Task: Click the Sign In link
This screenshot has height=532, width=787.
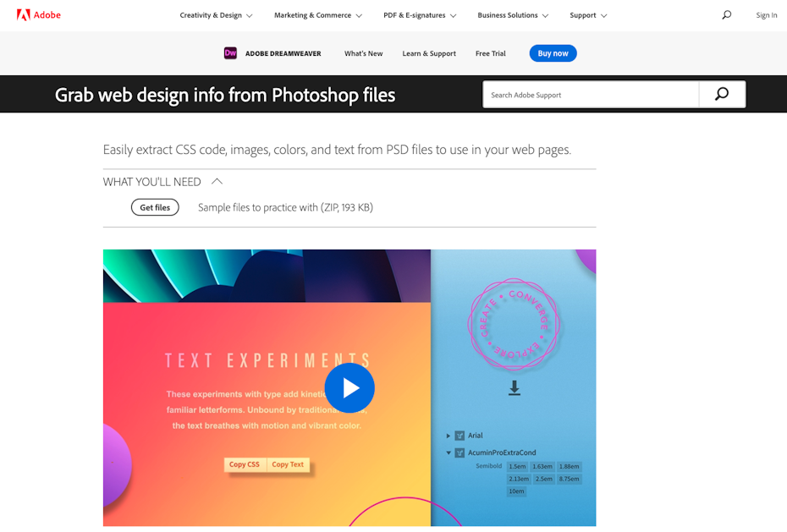Action: pyautogui.click(x=766, y=15)
